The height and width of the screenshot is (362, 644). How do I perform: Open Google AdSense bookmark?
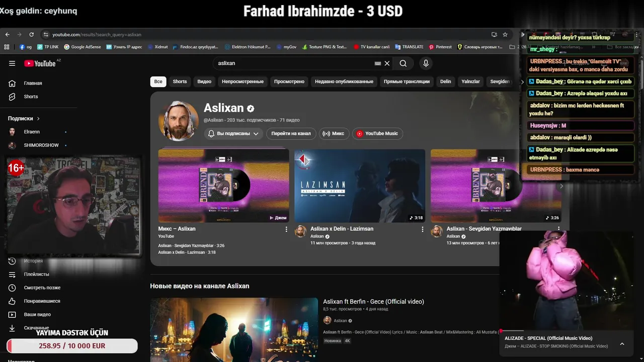point(82,47)
